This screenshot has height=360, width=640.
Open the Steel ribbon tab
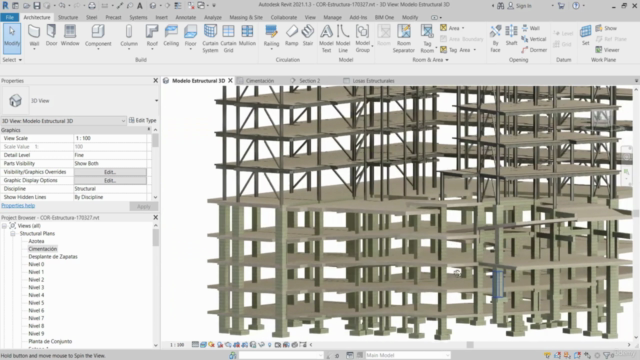click(x=91, y=17)
